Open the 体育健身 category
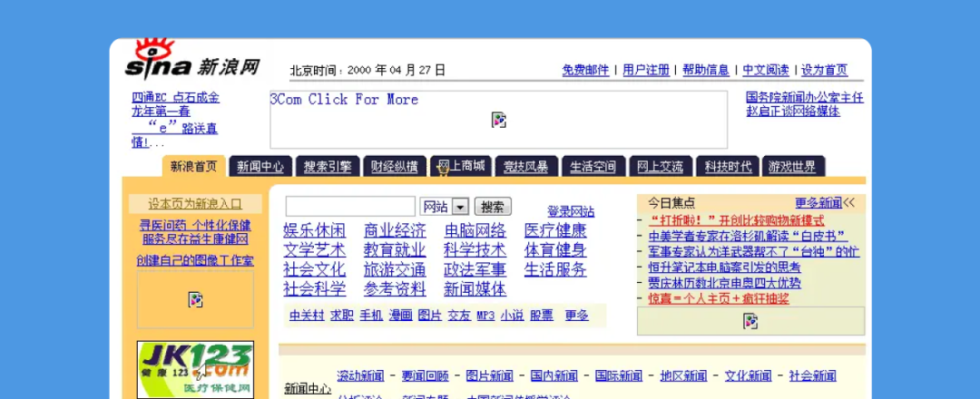980x399 pixels. click(555, 250)
